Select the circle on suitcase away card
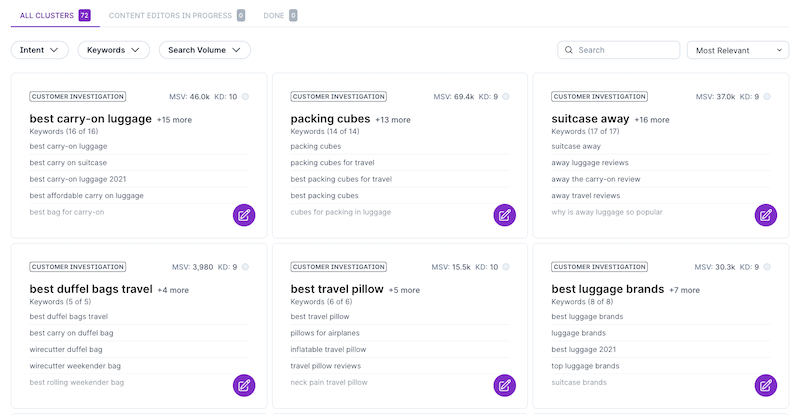 767,96
